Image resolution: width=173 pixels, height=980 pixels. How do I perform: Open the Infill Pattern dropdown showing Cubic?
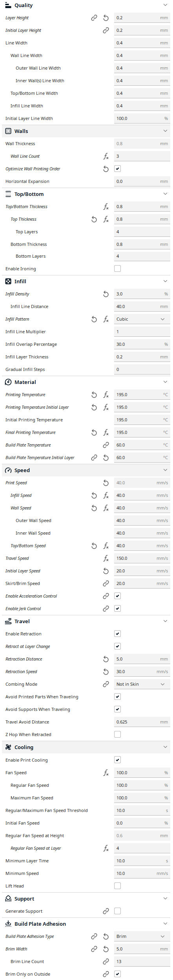[142, 319]
